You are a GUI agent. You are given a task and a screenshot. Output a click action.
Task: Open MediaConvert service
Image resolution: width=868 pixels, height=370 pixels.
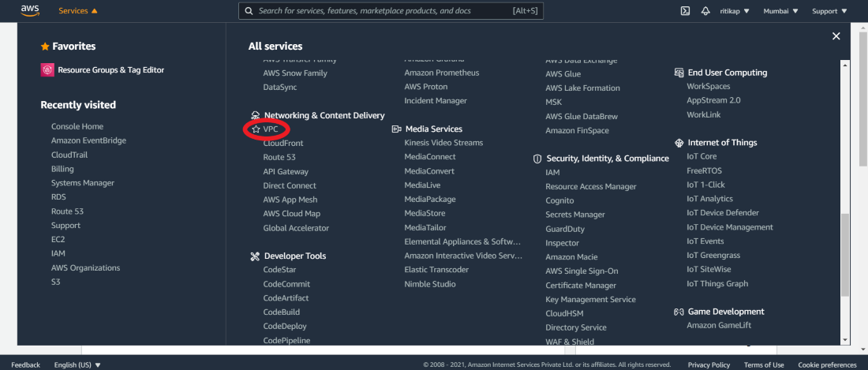429,171
